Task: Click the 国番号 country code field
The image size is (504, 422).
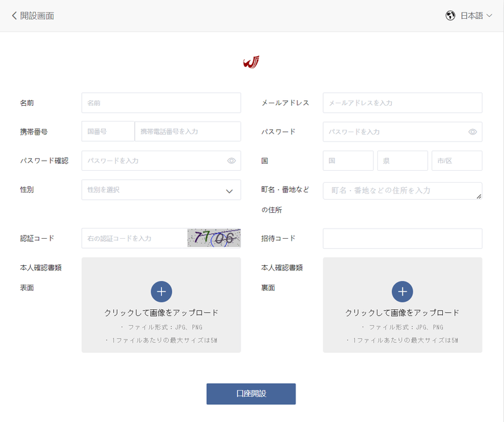Action: tap(108, 132)
